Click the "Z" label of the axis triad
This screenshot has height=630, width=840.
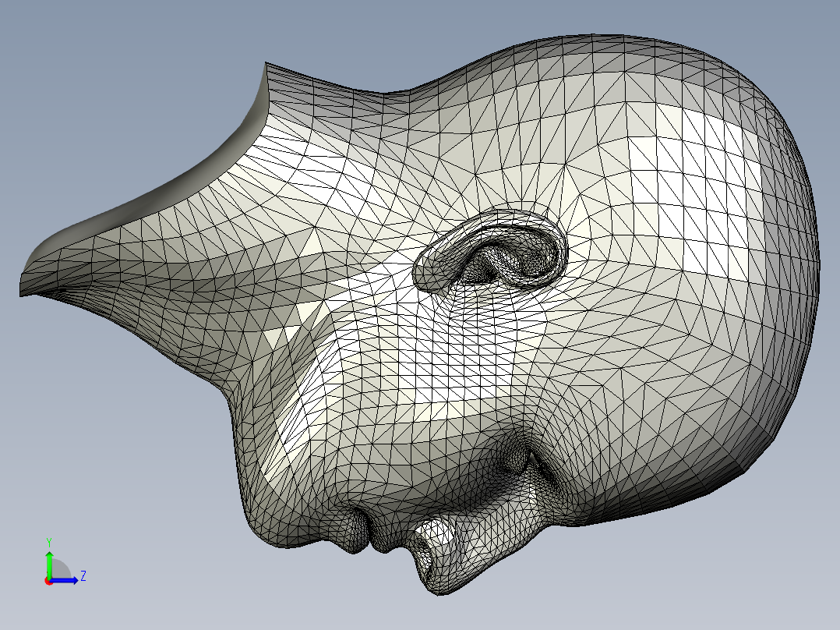click(83, 576)
